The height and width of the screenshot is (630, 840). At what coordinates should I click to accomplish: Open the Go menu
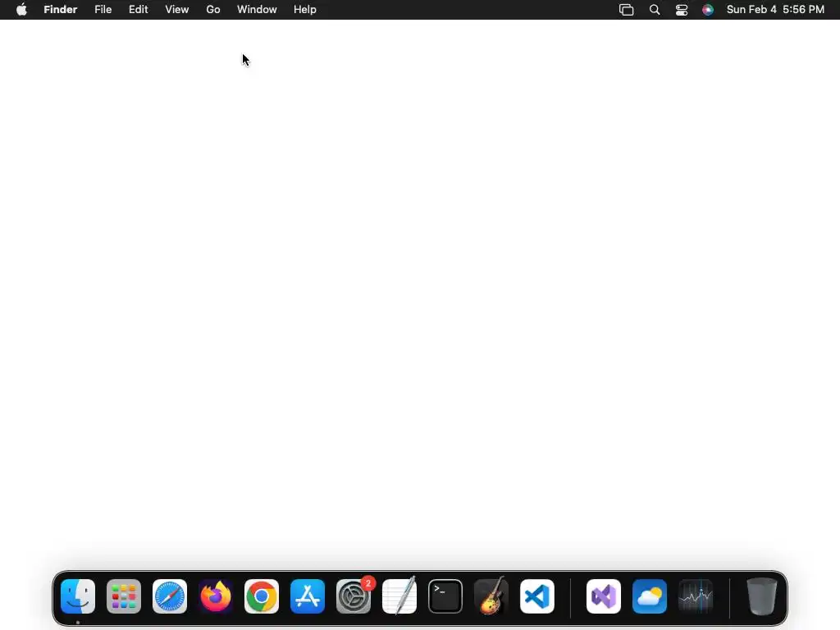[x=213, y=10]
